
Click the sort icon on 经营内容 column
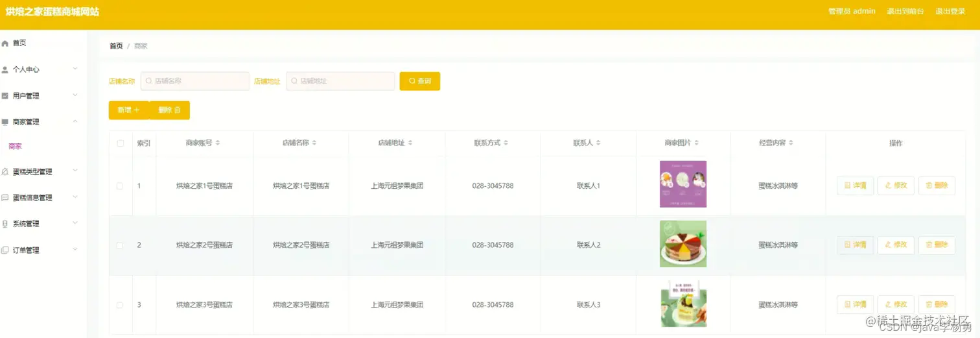pos(791,143)
